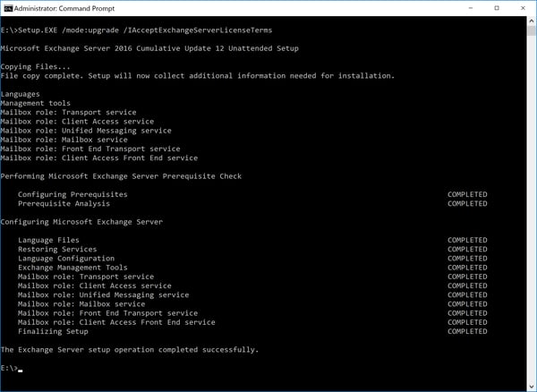Click the 'Configuring Prerequisites' line
Viewport: 537px width, 392px height.
72,194
